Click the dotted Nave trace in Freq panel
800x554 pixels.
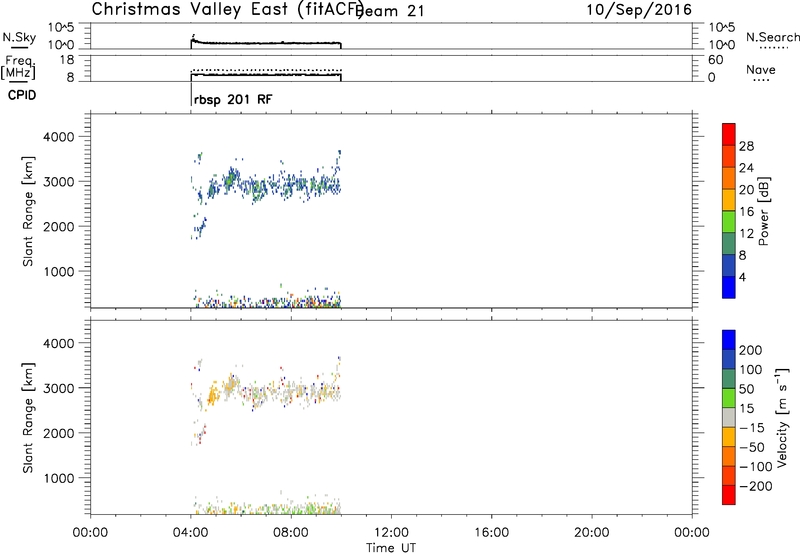coord(266,70)
